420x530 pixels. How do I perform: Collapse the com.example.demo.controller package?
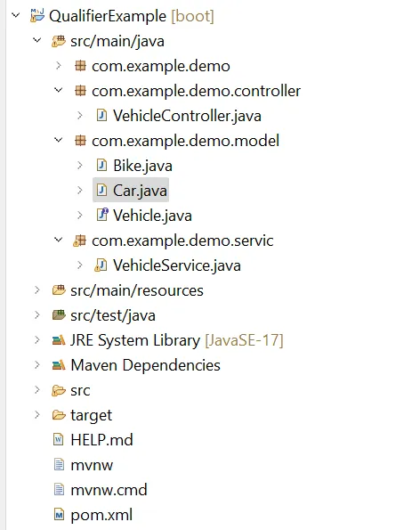pos(59,90)
